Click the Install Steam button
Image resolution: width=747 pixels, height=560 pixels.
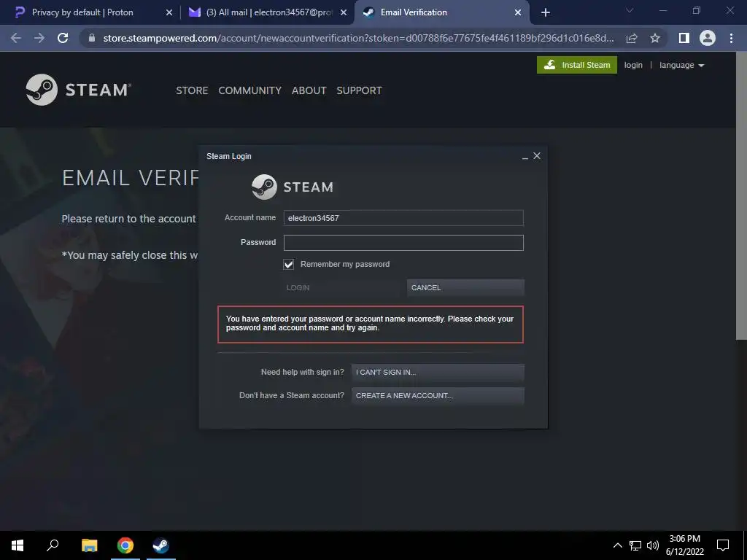[577, 65]
